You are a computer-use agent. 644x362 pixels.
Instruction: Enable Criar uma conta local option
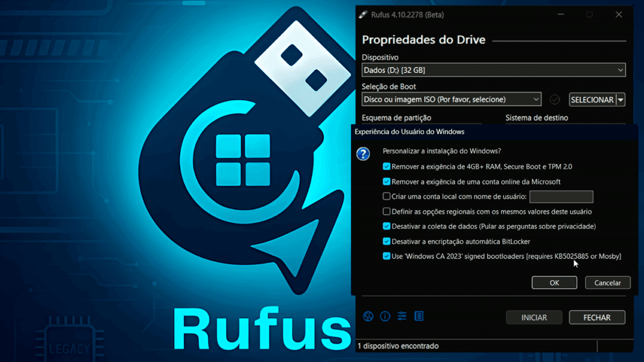pos(386,196)
